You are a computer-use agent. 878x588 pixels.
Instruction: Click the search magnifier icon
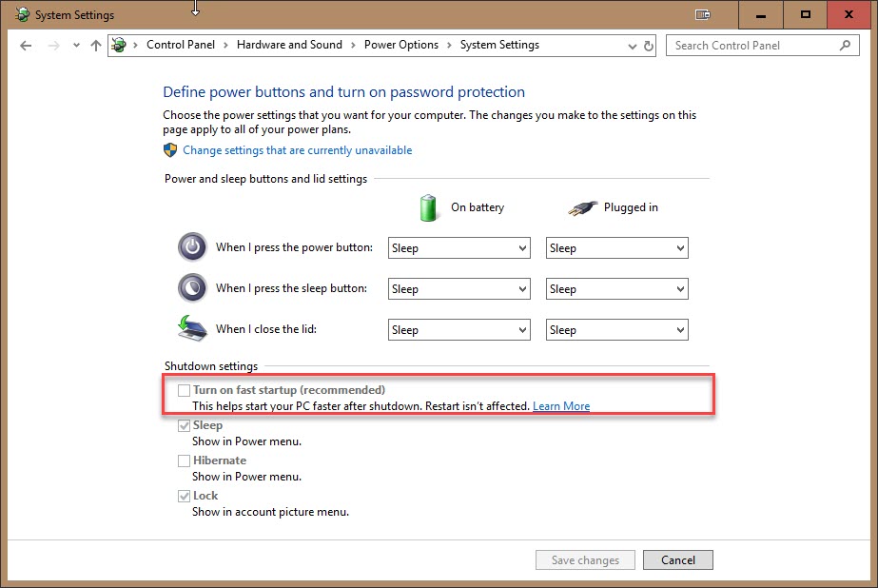click(x=844, y=45)
